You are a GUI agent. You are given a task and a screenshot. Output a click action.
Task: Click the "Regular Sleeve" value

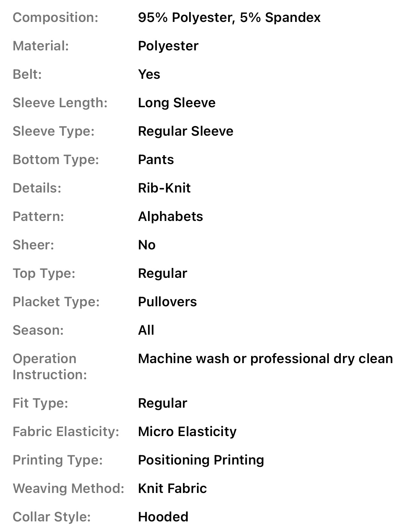(x=185, y=131)
